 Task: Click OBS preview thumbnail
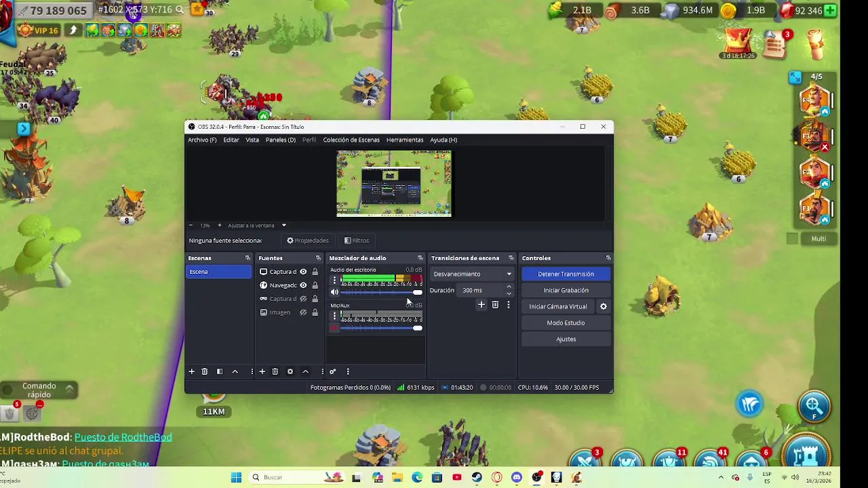394,184
